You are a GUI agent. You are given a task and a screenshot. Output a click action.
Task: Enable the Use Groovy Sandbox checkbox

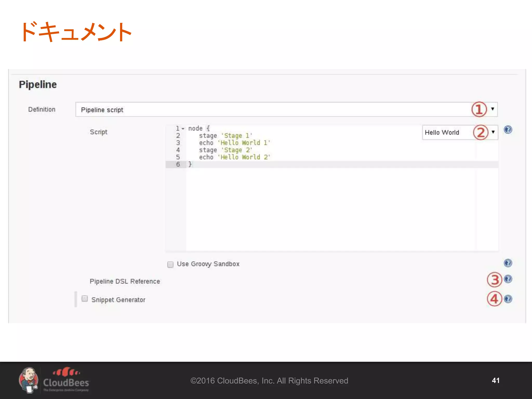click(x=170, y=264)
